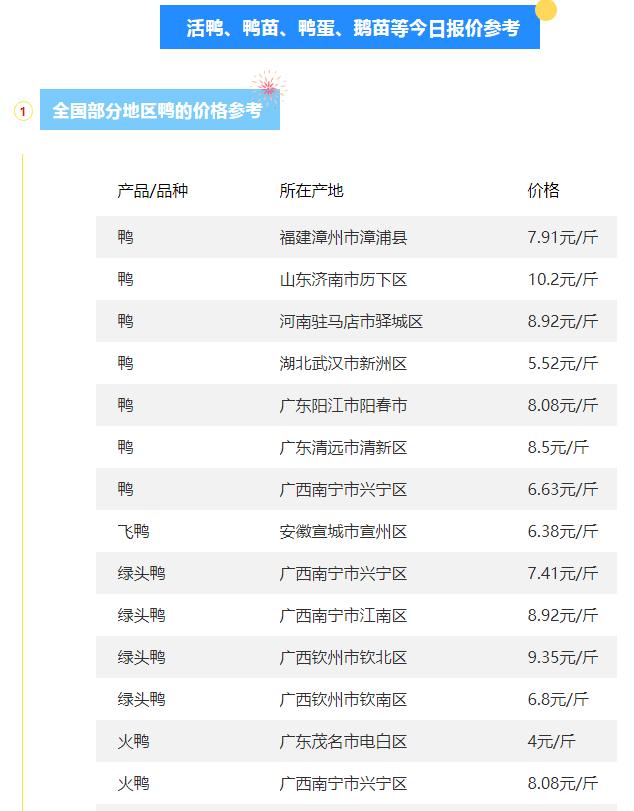Viewport: 634px width, 811px height.
Task: Click the 10.2元/斤 price
Action: pos(562,280)
